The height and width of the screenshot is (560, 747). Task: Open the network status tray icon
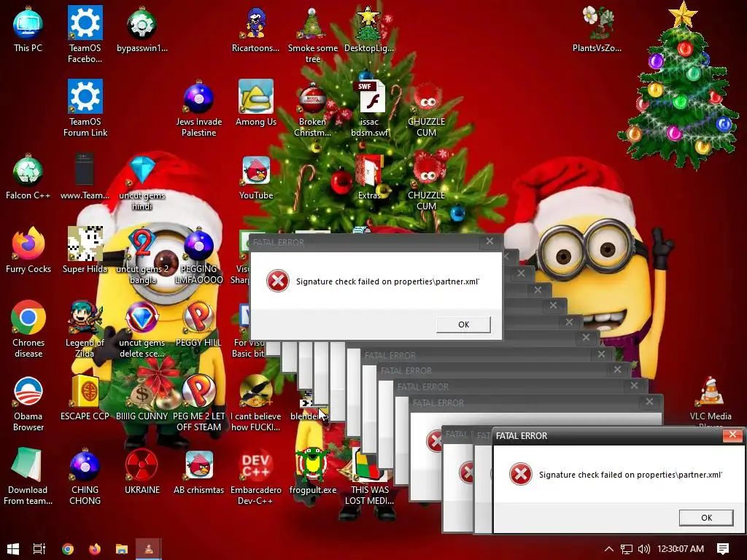(627, 548)
